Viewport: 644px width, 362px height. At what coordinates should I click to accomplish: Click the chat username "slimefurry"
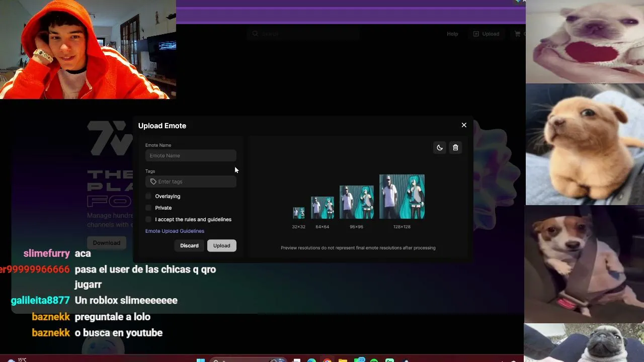[x=47, y=253]
